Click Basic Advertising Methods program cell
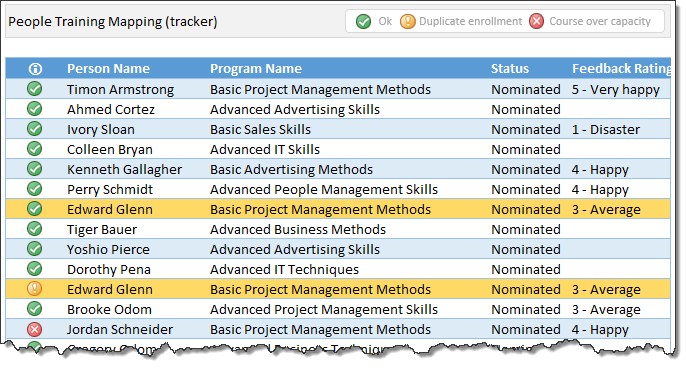 pos(291,170)
